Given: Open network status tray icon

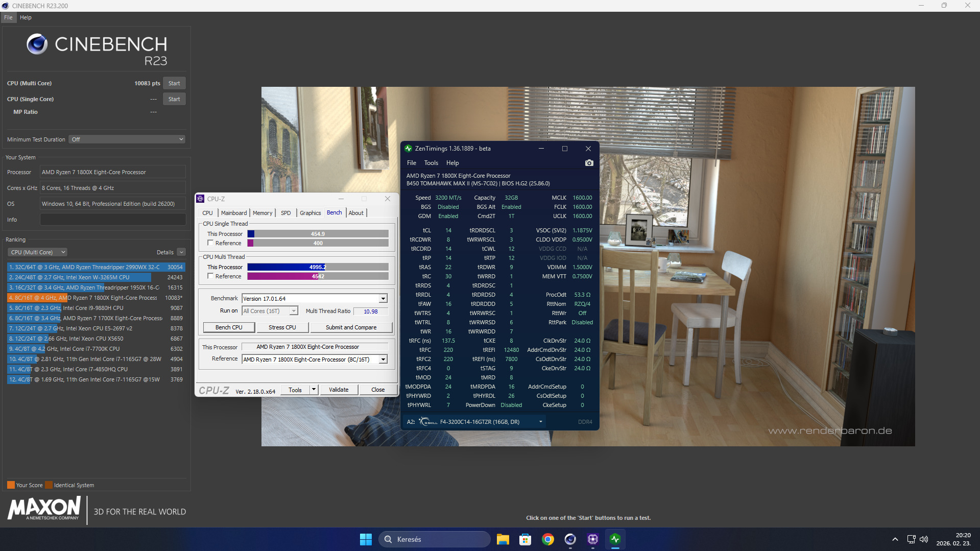Looking at the screenshot, I should pos(911,539).
